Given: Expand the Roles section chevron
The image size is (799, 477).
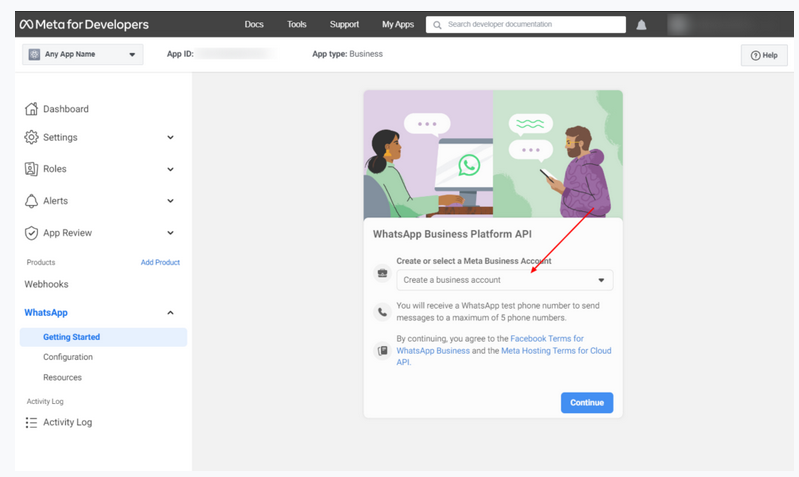Looking at the screenshot, I should [x=170, y=169].
